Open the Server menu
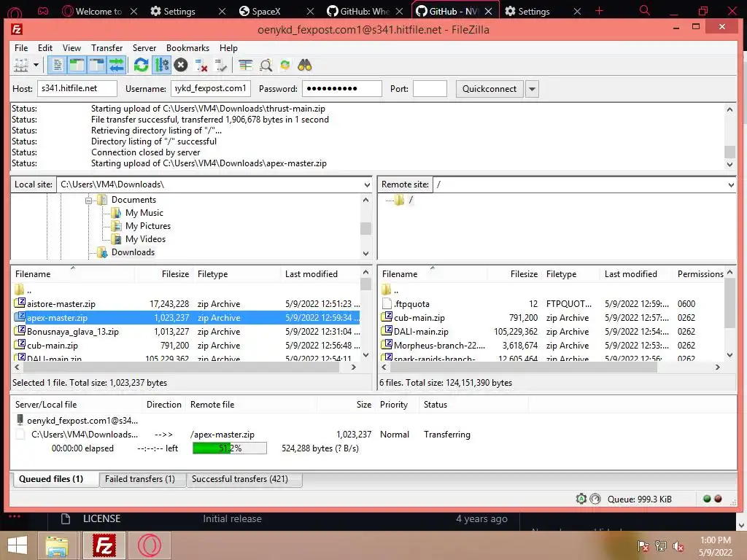 (x=144, y=47)
